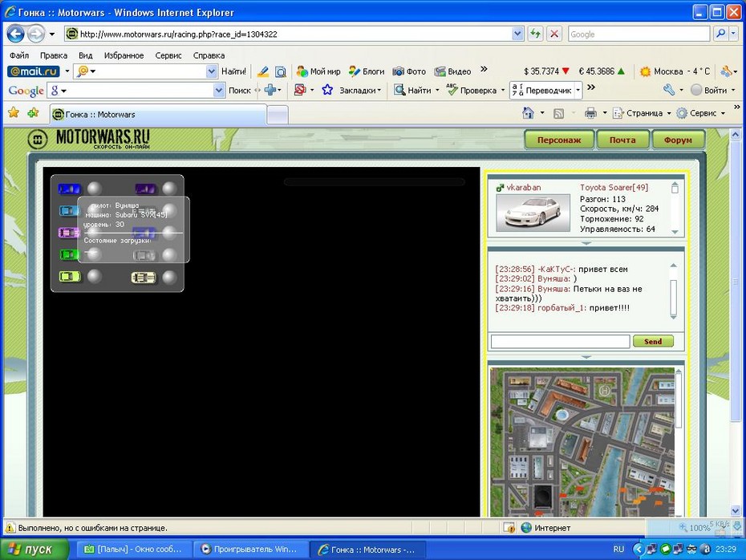Click the Проверка spell-check button
This screenshot has height=560, width=746.
[x=472, y=90]
